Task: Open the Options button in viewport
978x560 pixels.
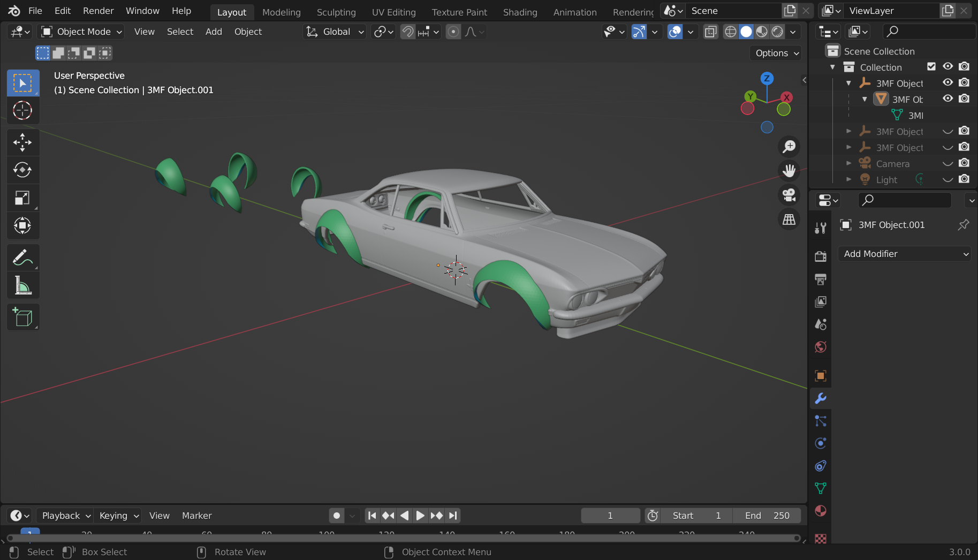Action: (x=777, y=53)
